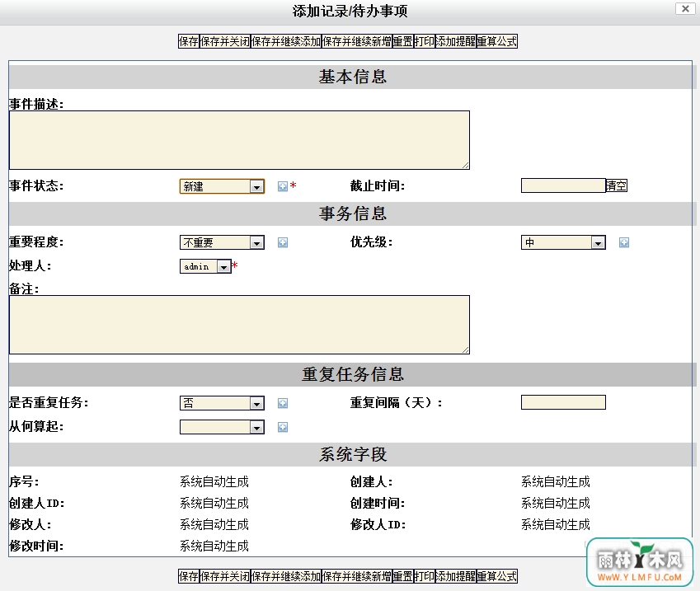700x591 pixels.
Task: Click the bottom 添加提醒 button
Action: [x=455, y=576]
